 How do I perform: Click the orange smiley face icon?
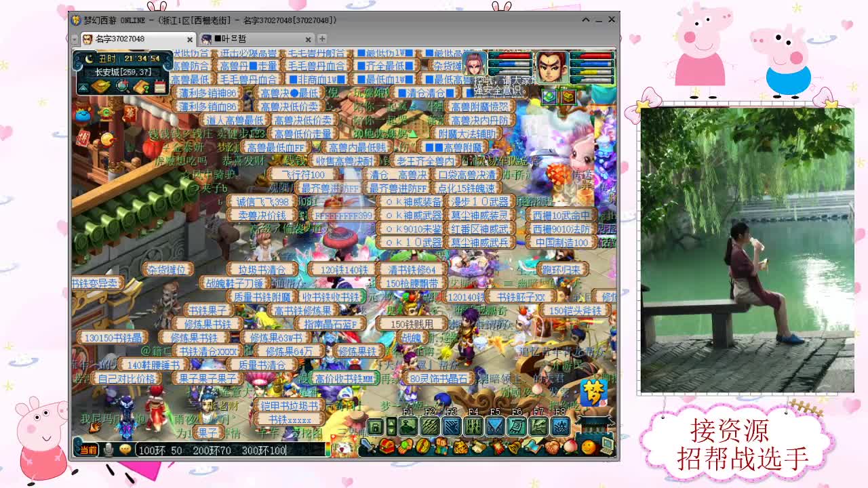pyautogui.click(x=589, y=447)
